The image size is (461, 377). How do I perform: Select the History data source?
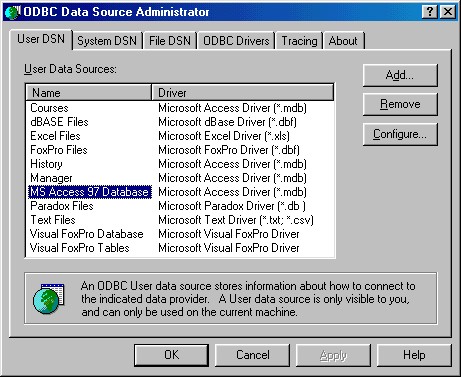click(x=46, y=164)
